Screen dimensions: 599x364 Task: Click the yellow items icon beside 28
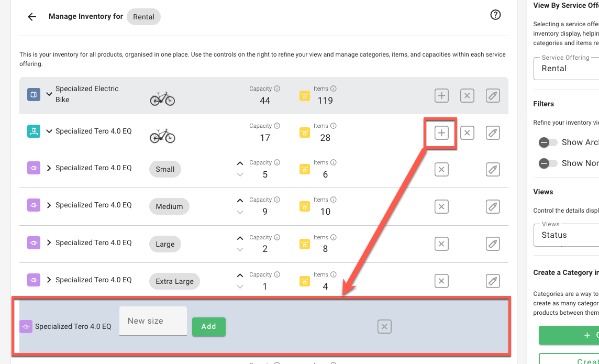(304, 133)
